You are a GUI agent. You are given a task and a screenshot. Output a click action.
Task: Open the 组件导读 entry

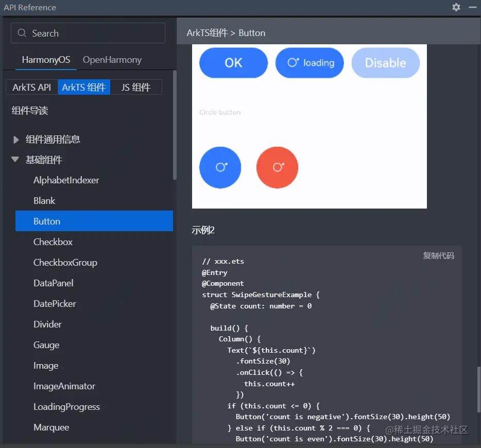(x=30, y=110)
